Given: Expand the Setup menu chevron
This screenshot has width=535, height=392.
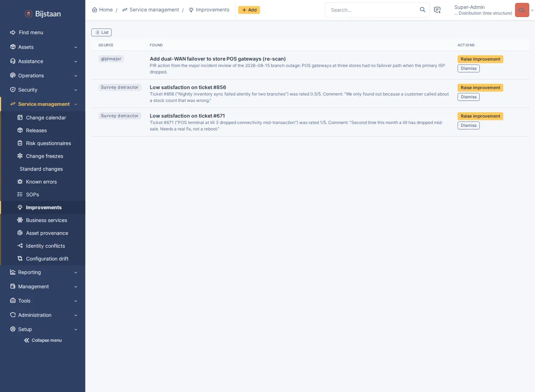Looking at the screenshot, I should (76, 329).
